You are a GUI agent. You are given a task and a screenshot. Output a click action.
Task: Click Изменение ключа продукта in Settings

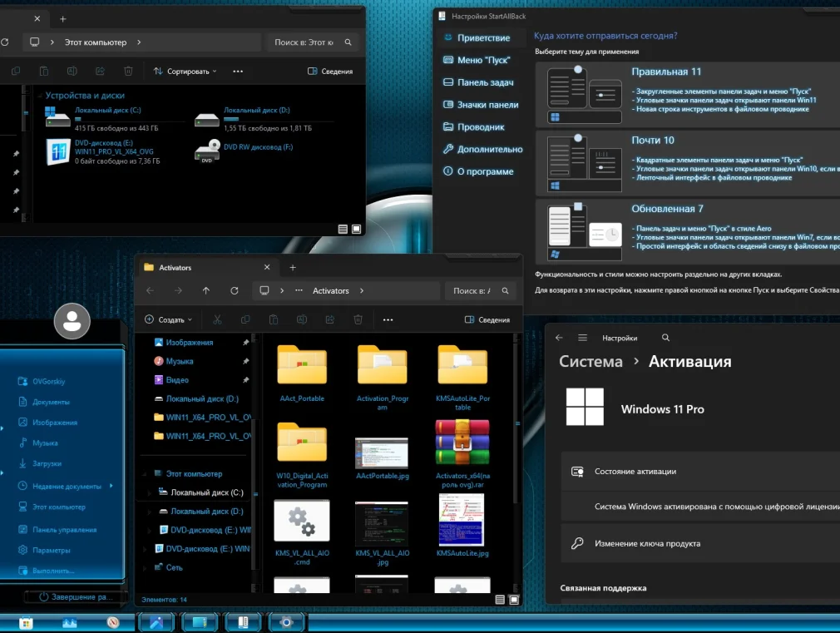coord(647,543)
